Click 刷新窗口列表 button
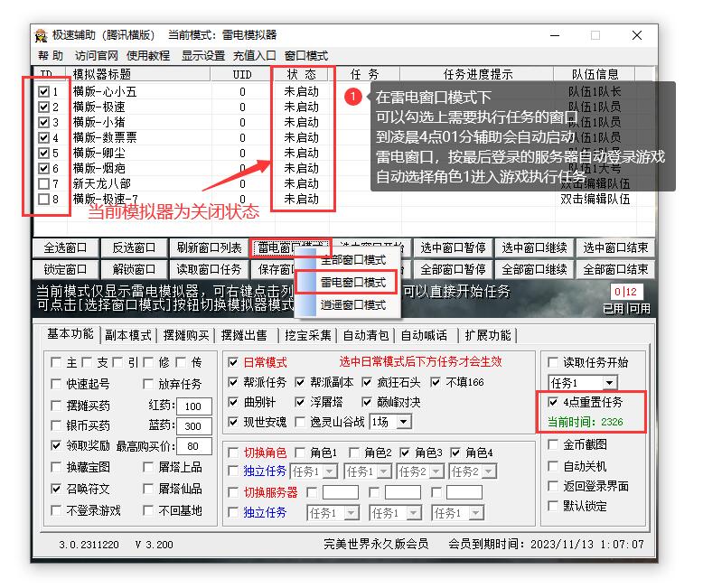Viewport: 703px width, 588px height. [x=209, y=247]
